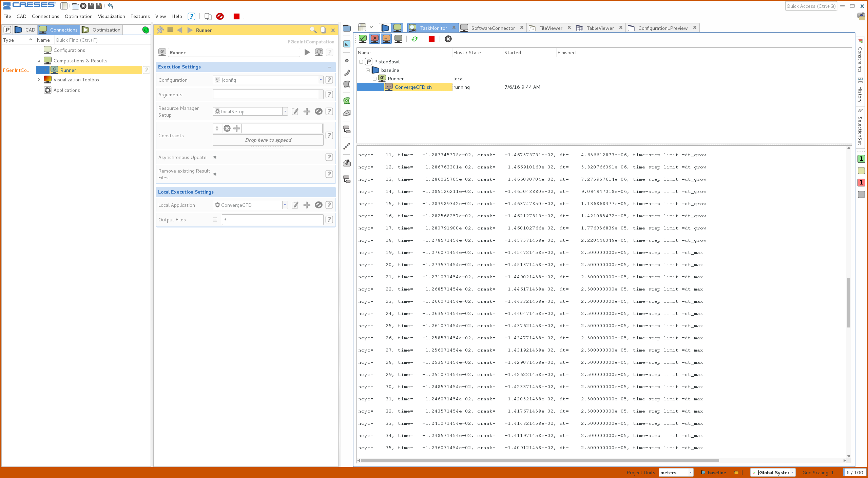This screenshot has width=868, height=478.
Task: Open the Optimization menu
Action: [78, 16]
